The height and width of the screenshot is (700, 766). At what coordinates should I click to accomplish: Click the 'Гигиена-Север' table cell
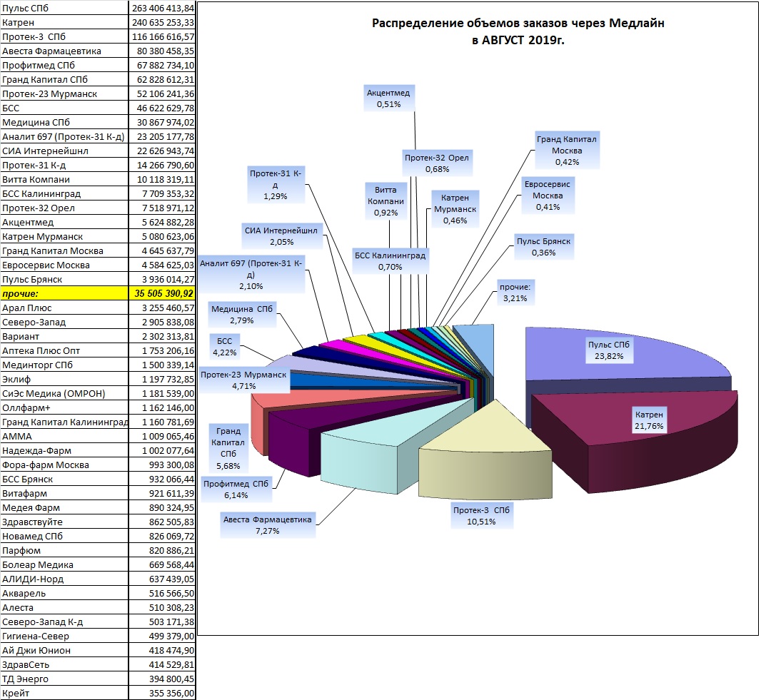tap(64, 636)
